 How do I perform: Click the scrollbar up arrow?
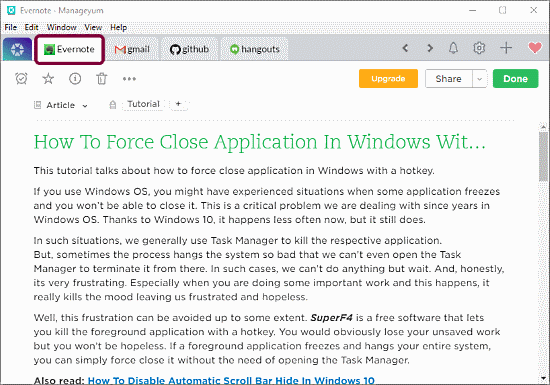[543, 127]
